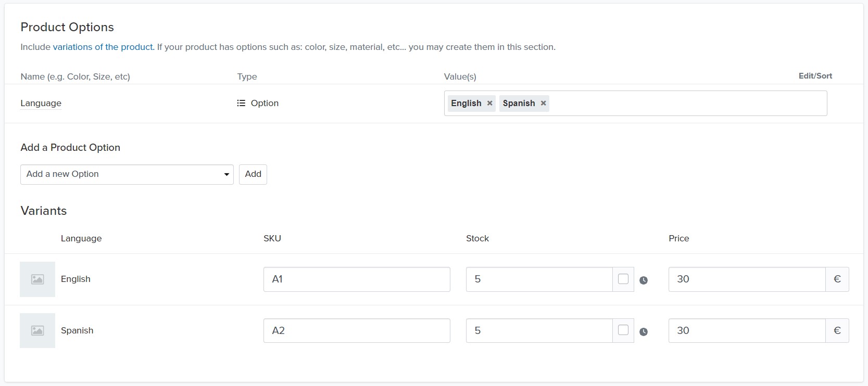Viewport: 868px width, 386px height.
Task: Toggle the stock checkbox for Spanish variant
Action: point(623,330)
